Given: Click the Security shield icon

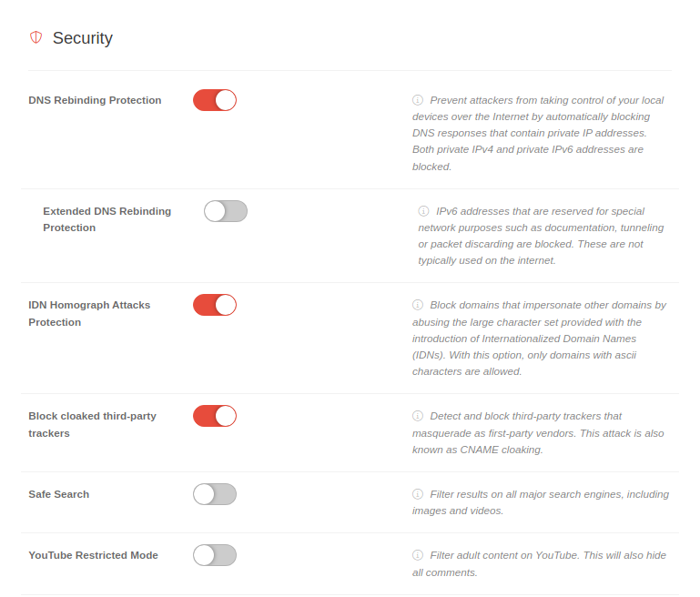Looking at the screenshot, I should (x=36, y=37).
